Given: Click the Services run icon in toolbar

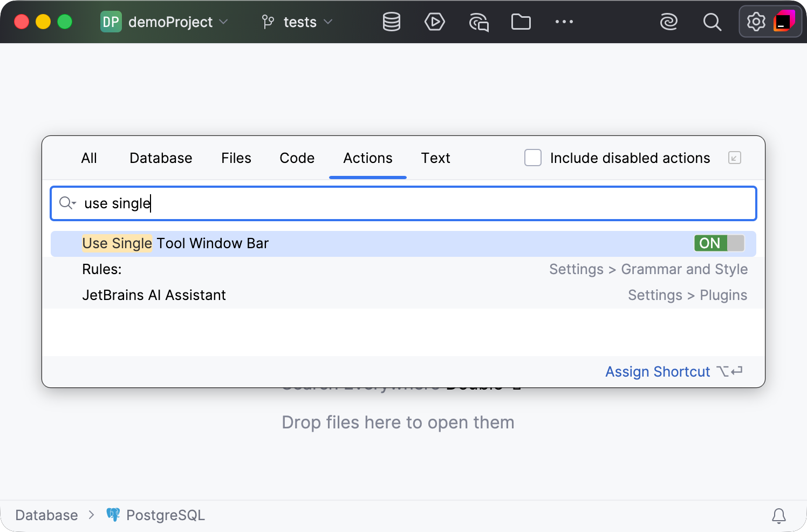Looking at the screenshot, I should point(434,22).
